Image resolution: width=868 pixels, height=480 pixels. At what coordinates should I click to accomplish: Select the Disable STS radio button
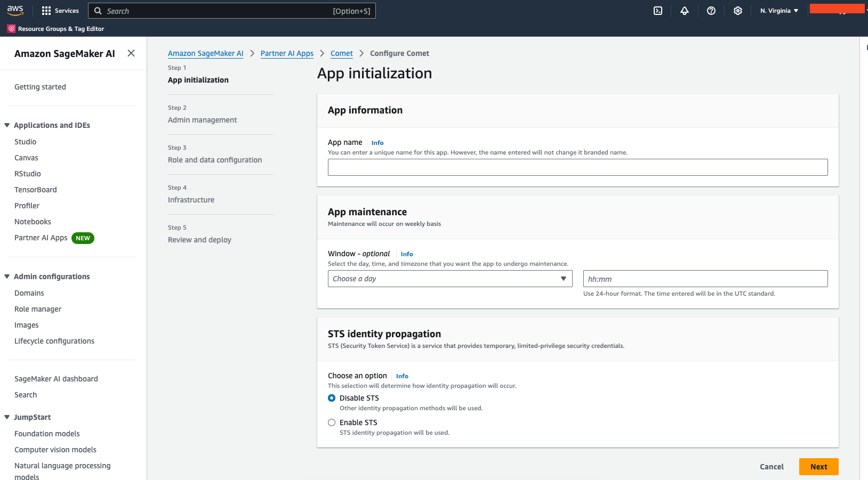(x=332, y=398)
